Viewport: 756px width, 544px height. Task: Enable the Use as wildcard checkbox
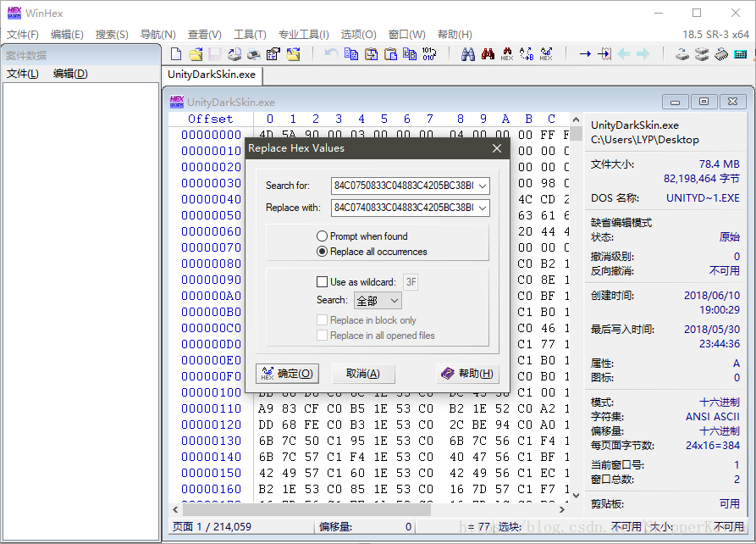[322, 282]
